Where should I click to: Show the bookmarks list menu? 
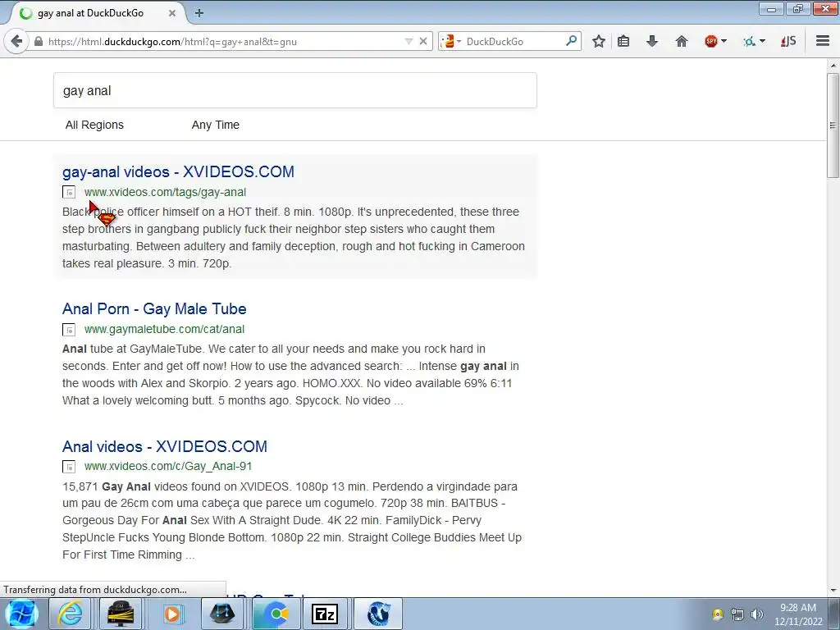pos(623,41)
